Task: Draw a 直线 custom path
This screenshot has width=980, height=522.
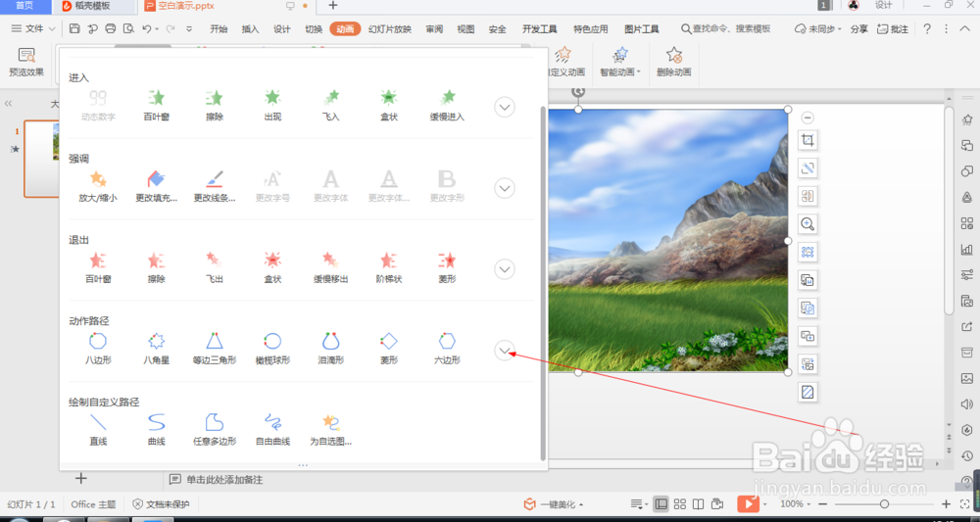Action: coord(97,430)
